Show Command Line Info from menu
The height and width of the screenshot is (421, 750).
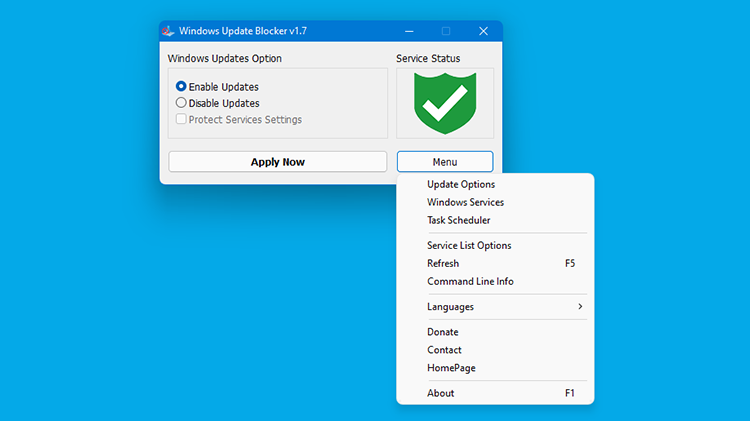click(495, 281)
